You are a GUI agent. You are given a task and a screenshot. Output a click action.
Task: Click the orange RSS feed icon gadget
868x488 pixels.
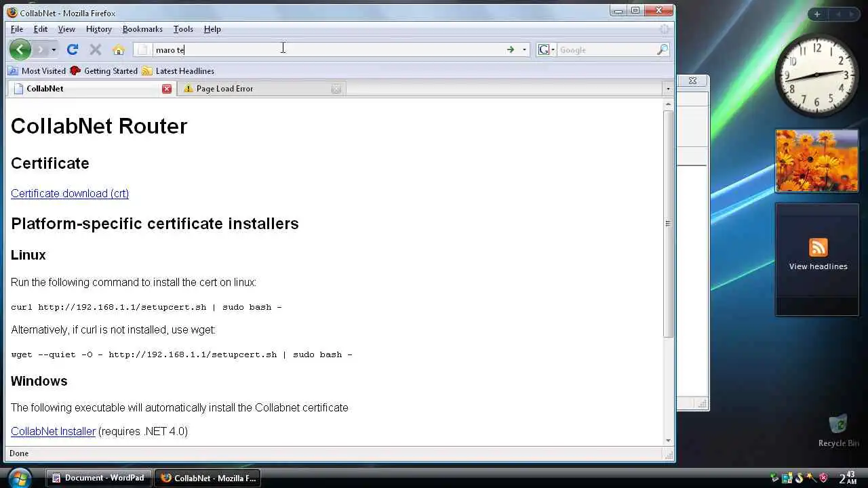click(x=818, y=247)
